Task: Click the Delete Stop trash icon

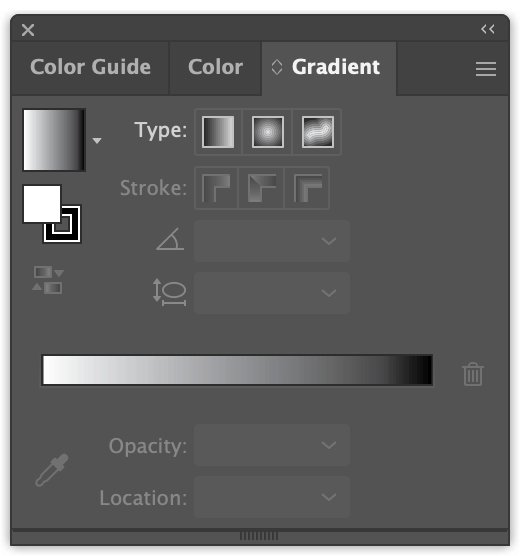Action: pos(473,374)
